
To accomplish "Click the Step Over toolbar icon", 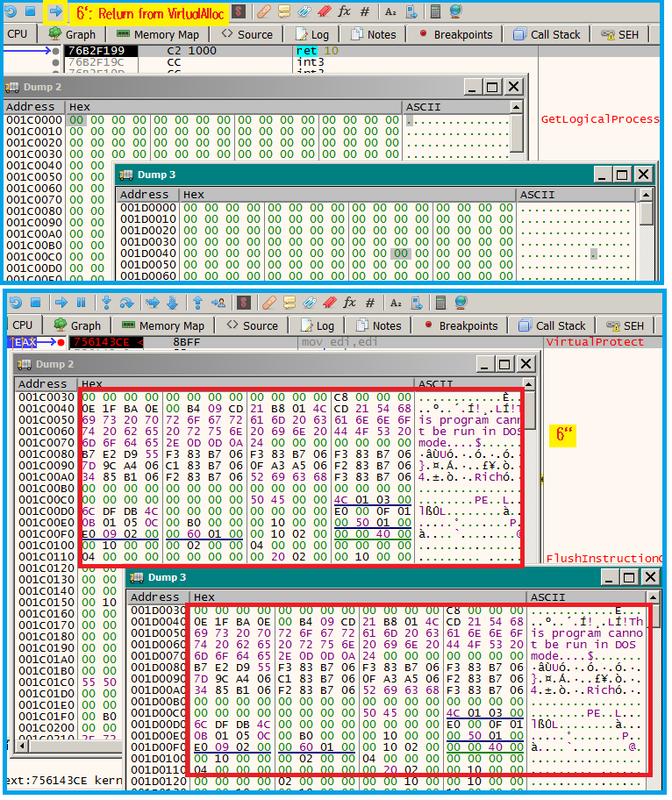I will coord(128,303).
